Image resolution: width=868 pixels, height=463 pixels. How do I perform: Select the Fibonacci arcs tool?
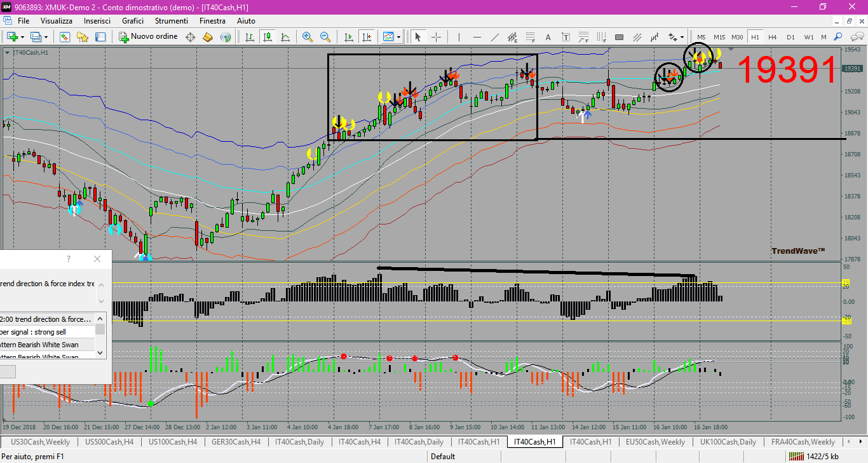583,37
